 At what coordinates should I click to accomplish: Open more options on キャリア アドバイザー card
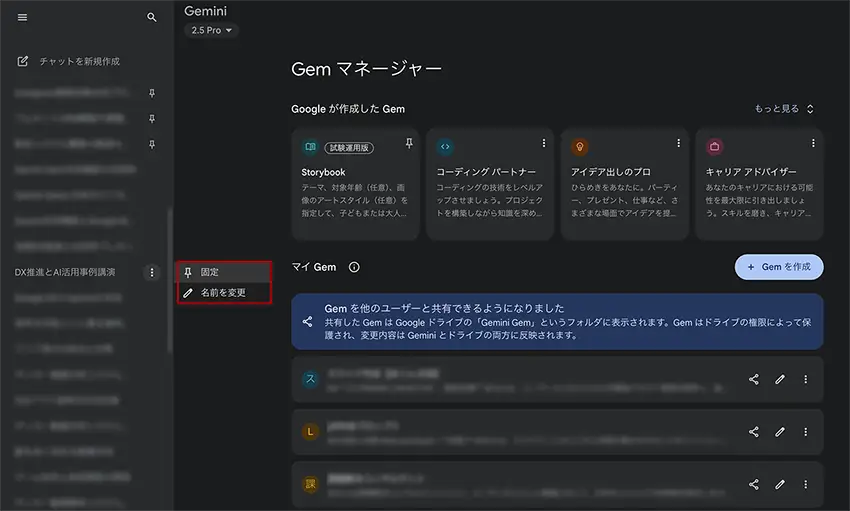(813, 143)
